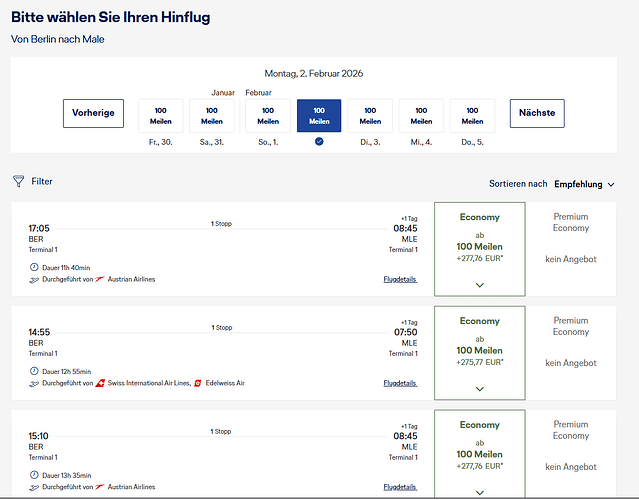The image size is (639, 500).
Task: Show Nächste dates
Action: (x=537, y=113)
